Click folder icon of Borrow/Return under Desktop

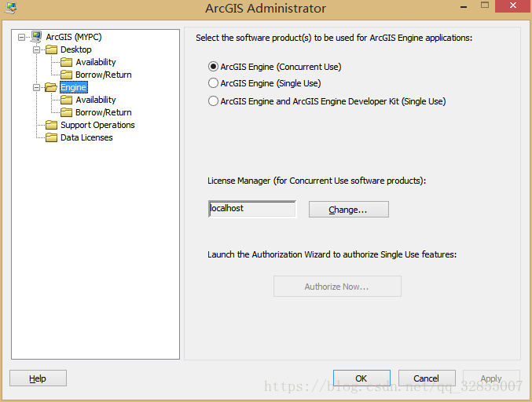coord(66,75)
